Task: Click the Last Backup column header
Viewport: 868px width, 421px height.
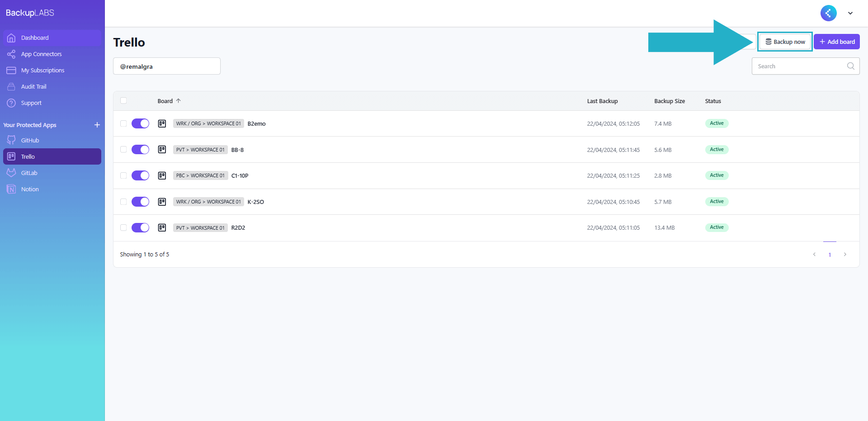Action: 602,101
